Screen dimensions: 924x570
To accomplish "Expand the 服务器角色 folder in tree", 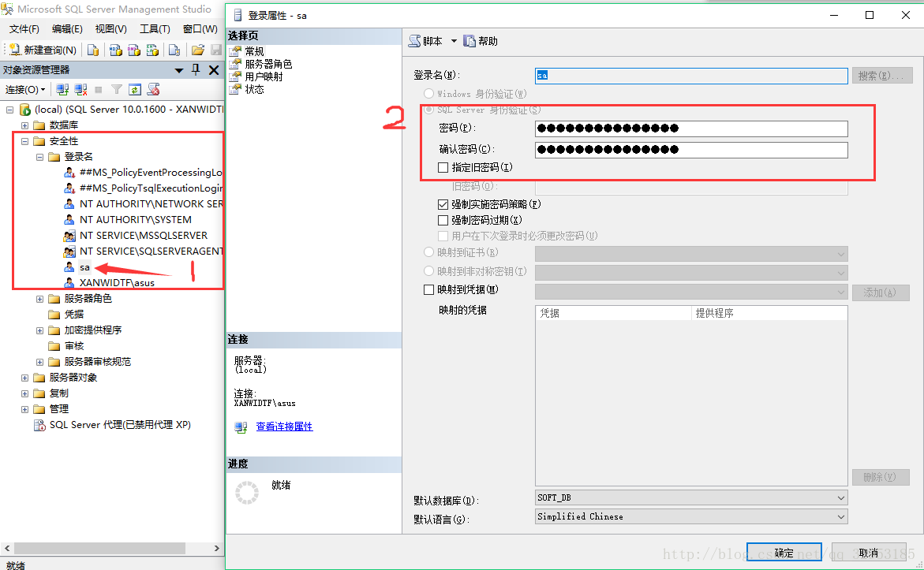I will coord(39,299).
